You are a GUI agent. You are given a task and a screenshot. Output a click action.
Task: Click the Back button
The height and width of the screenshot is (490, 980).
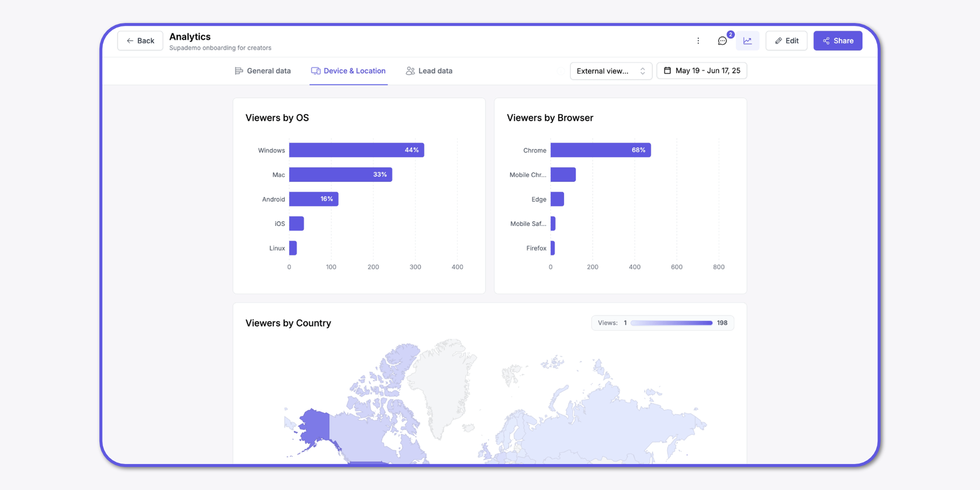click(x=140, y=41)
